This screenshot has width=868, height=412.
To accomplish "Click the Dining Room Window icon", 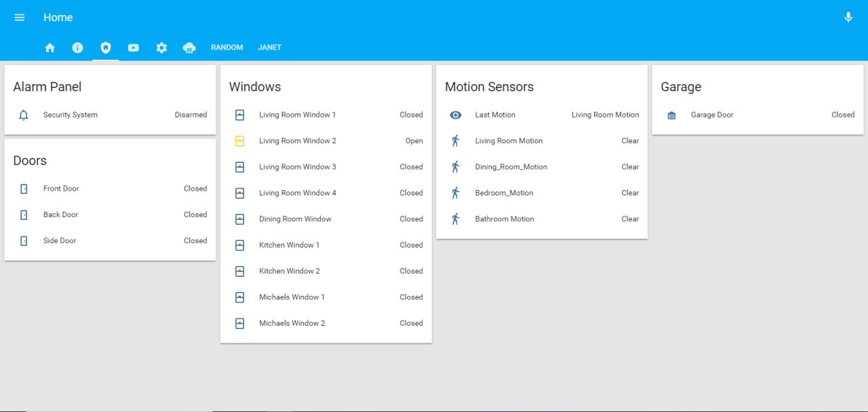I will (x=239, y=219).
